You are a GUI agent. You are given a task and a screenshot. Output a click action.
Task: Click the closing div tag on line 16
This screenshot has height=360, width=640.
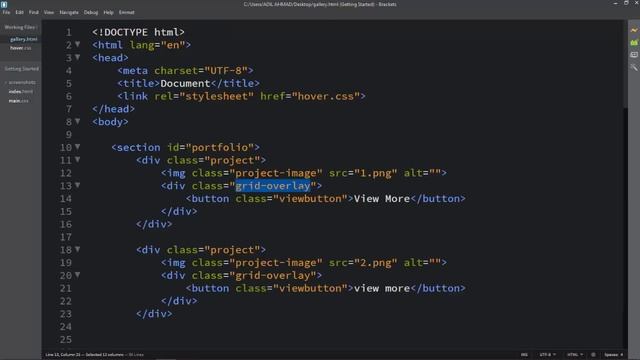point(154,224)
